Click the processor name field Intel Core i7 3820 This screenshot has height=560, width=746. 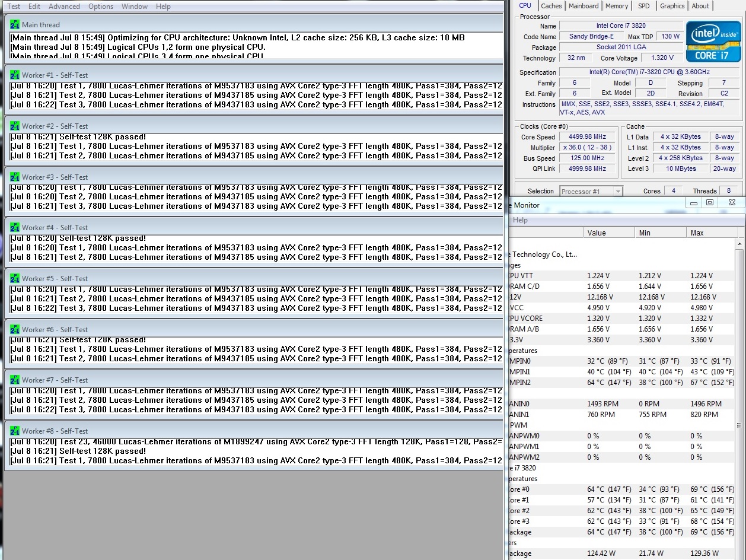[x=621, y=26]
